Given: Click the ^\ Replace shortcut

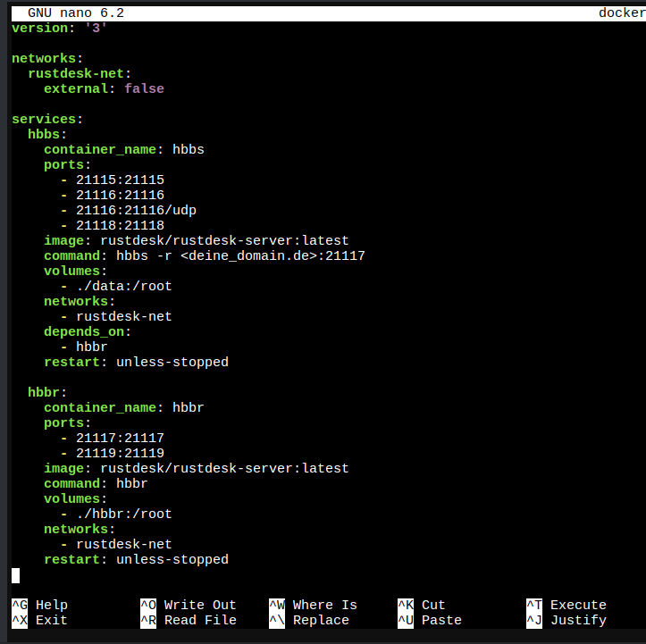Looking at the screenshot, I should coord(309,620).
